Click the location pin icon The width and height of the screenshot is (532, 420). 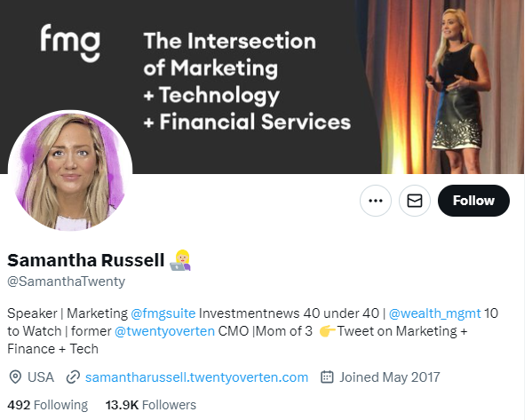[x=15, y=377]
